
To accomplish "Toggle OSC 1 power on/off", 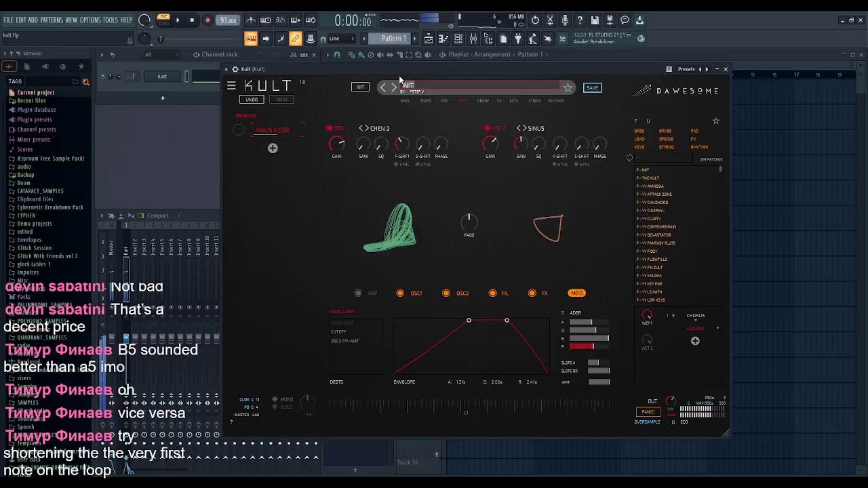I will [330, 128].
